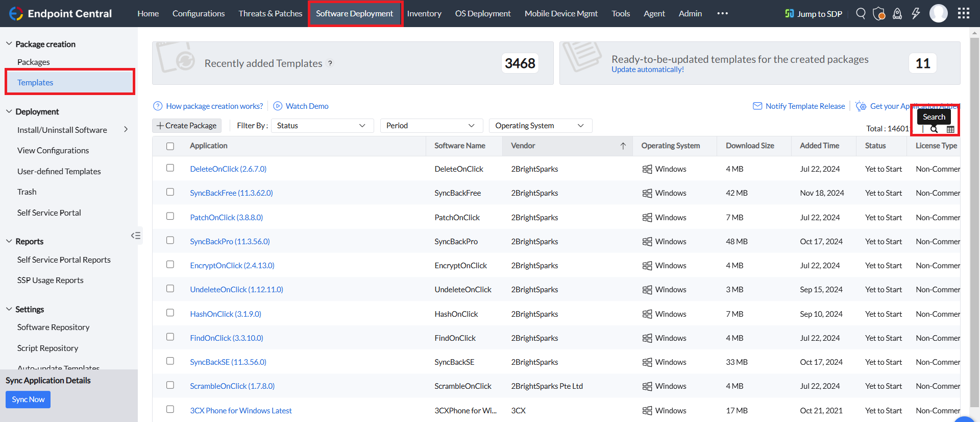Click the Vendor sort arrow
Screen dimensions: 980x422
pos(623,146)
